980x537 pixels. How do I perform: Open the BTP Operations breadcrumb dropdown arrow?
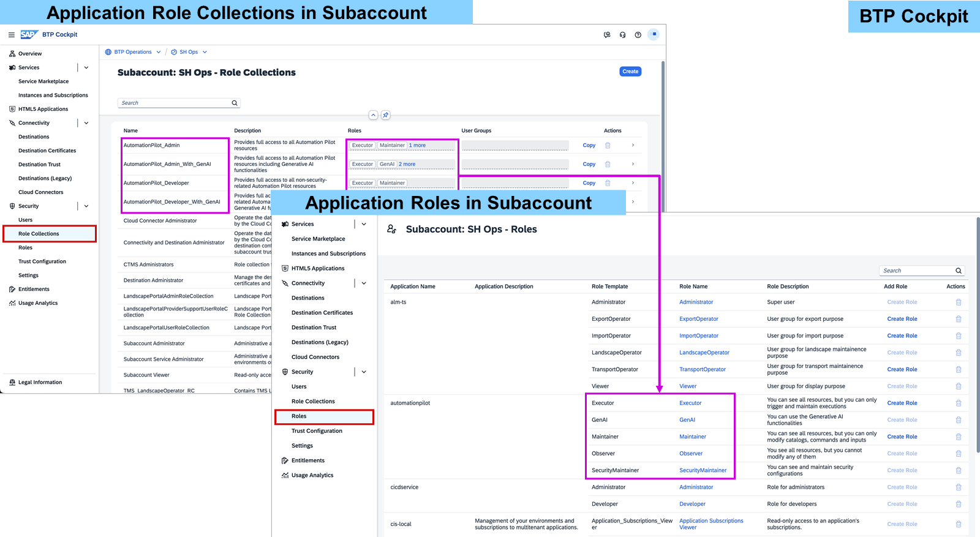[x=159, y=52]
